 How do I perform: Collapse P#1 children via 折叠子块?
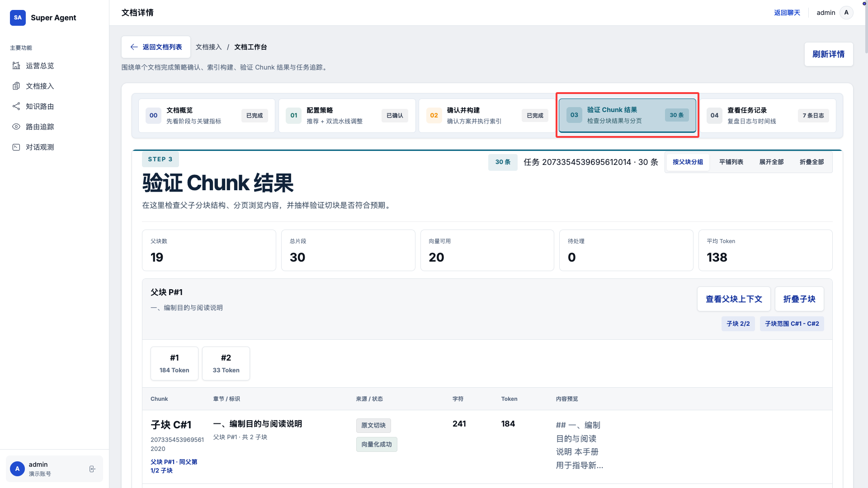(x=799, y=299)
